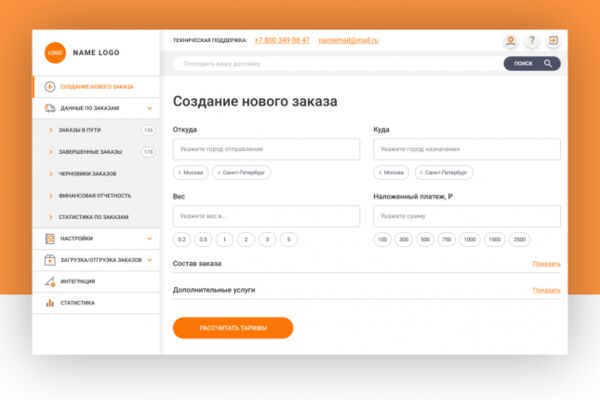The height and width of the screenshot is (400, 600).
Task: Select weight preset 5
Action: pyautogui.click(x=289, y=240)
